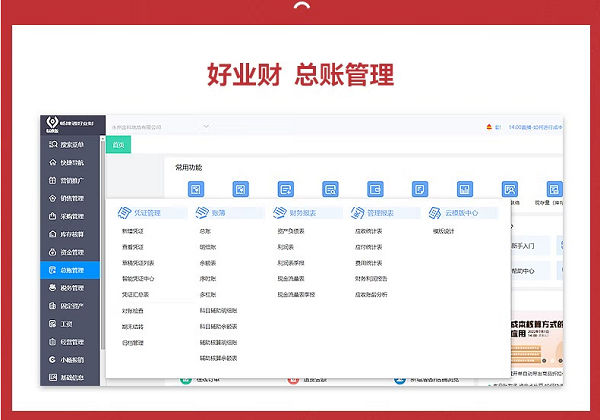Screen dimensions: 600x420
Task: Open 辅助核算余额表 under 账簿
Action: click(218, 358)
